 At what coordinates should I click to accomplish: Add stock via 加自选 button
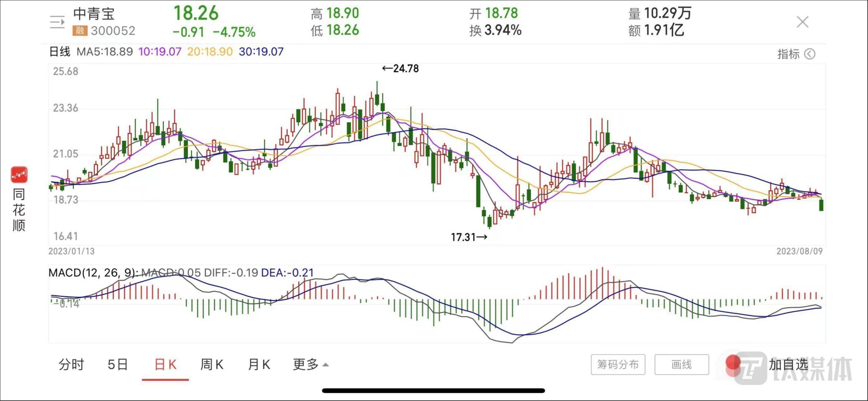[x=788, y=364]
